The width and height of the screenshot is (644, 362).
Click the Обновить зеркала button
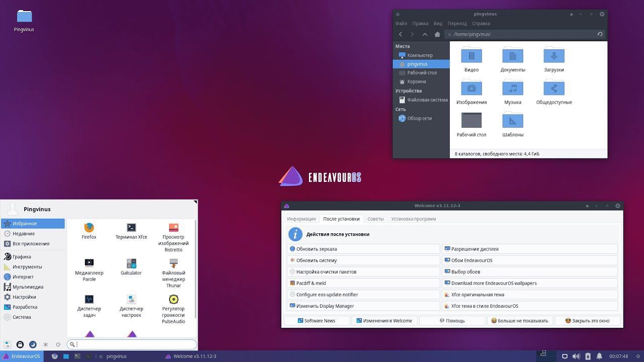coord(363,249)
